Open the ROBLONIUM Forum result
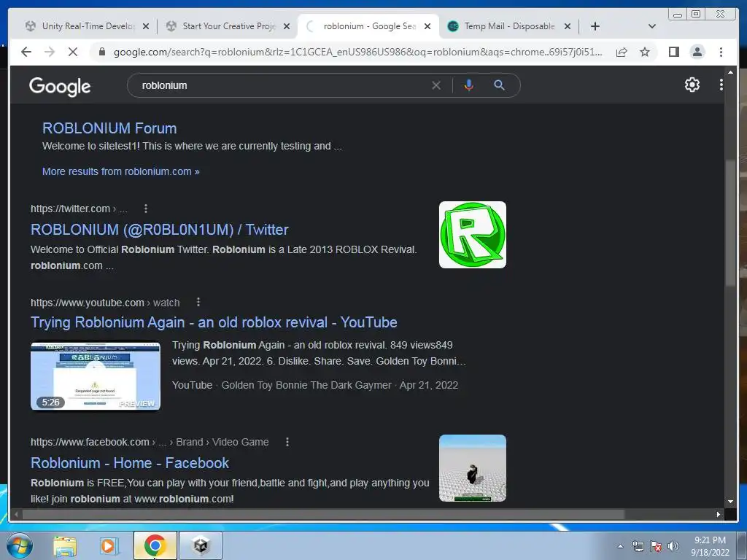Image resolution: width=747 pixels, height=560 pixels. tap(109, 128)
